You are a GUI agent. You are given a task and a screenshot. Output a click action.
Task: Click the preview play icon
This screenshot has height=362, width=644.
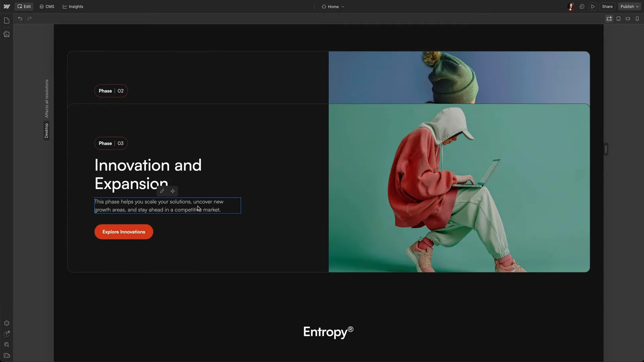pos(593,6)
